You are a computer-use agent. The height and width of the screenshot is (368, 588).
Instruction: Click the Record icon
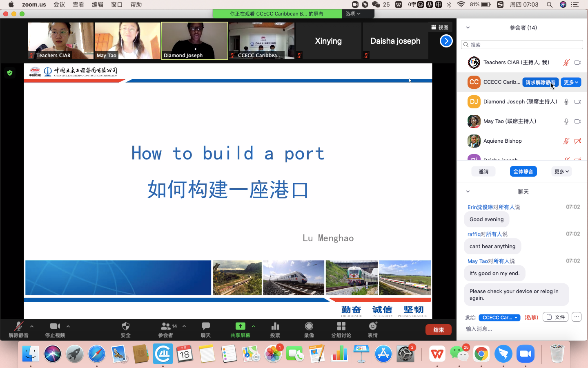click(x=309, y=326)
